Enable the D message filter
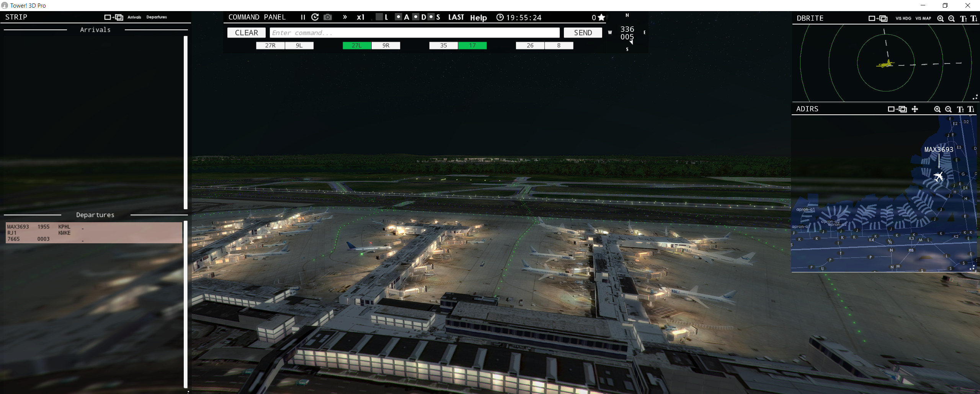980x394 pixels. coord(415,17)
